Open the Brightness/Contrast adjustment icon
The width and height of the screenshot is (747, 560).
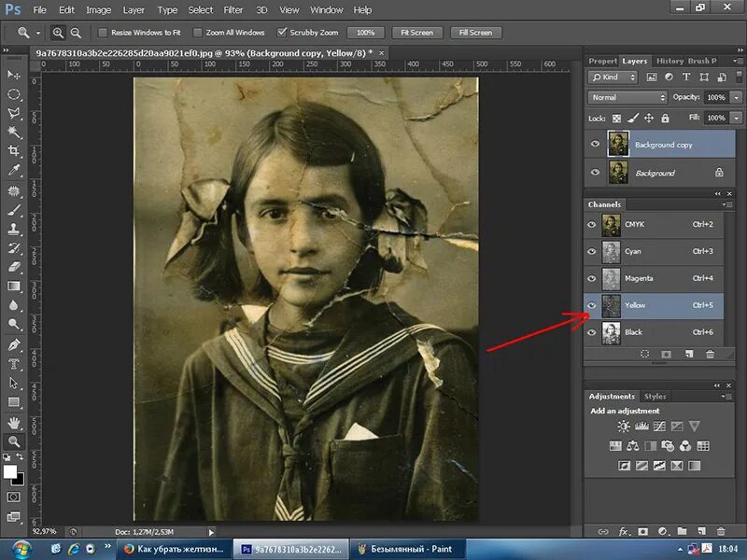click(x=623, y=426)
